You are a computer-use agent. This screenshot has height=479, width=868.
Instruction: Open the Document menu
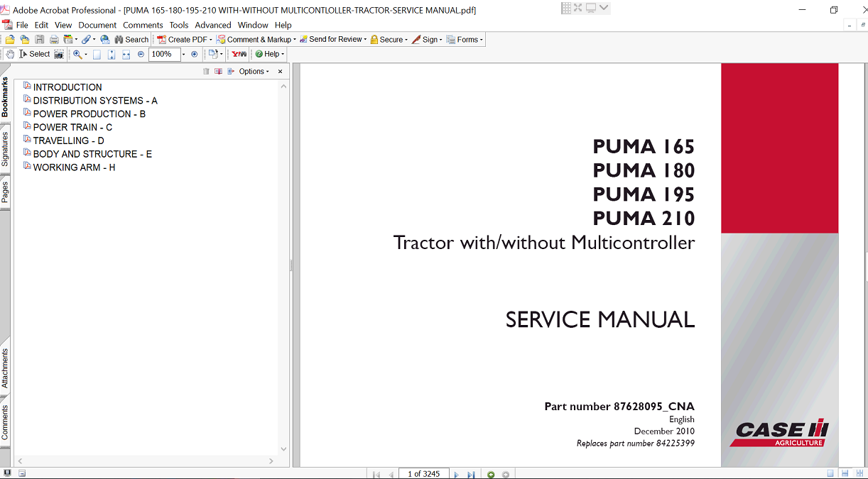pyautogui.click(x=97, y=25)
